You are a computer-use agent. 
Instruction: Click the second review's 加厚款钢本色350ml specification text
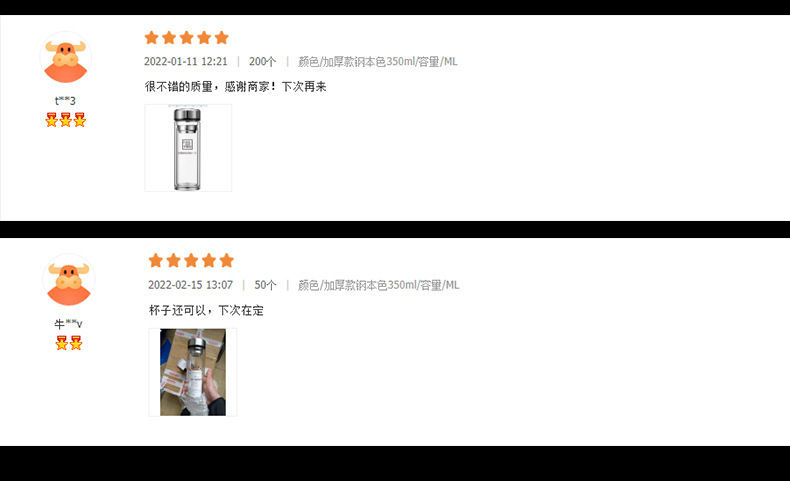click(370, 285)
